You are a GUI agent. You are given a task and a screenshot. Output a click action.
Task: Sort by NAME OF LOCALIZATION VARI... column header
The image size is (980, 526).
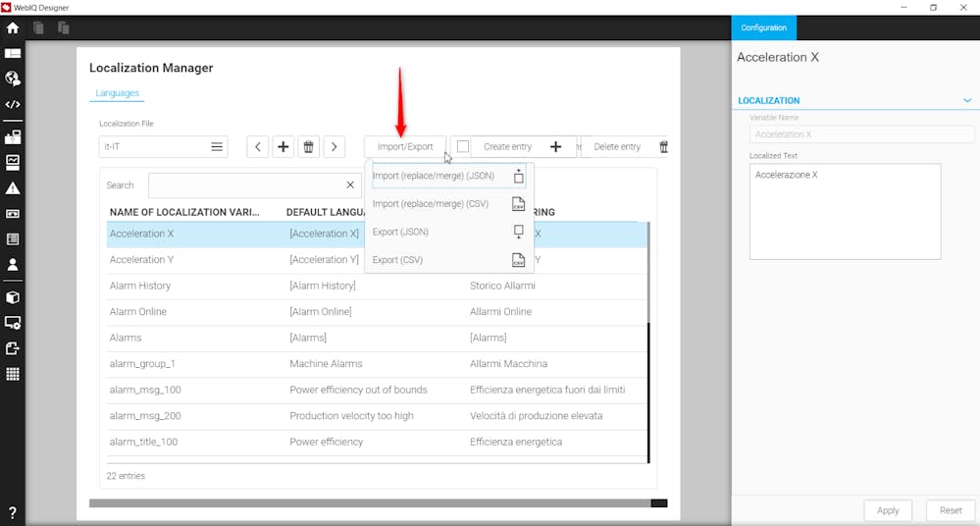point(184,212)
